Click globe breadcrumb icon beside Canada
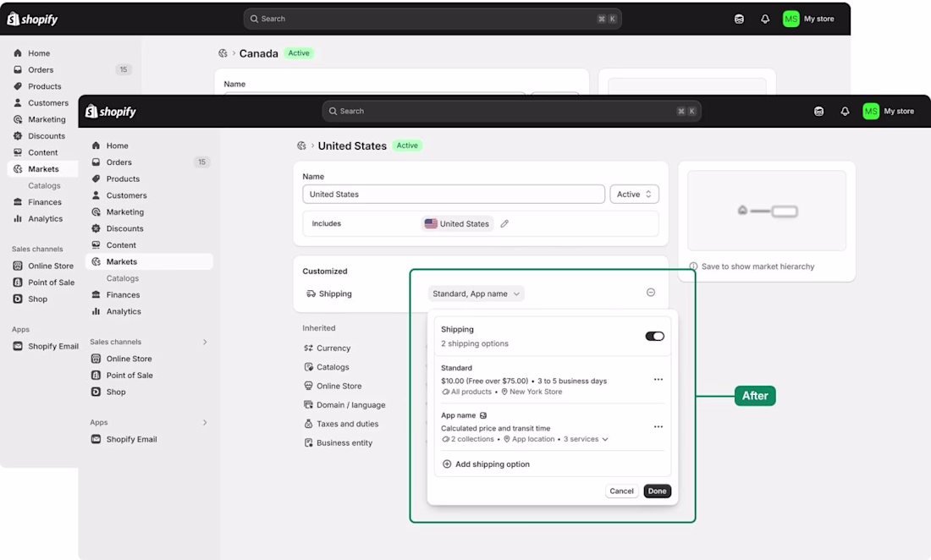Image resolution: width=931 pixels, height=560 pixels. click(x=223, y=53)
